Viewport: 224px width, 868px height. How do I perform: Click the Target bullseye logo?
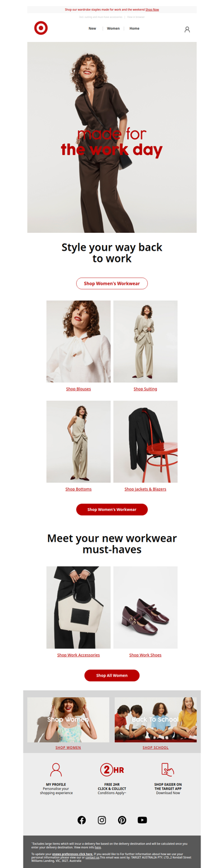(x=41, y=28)
